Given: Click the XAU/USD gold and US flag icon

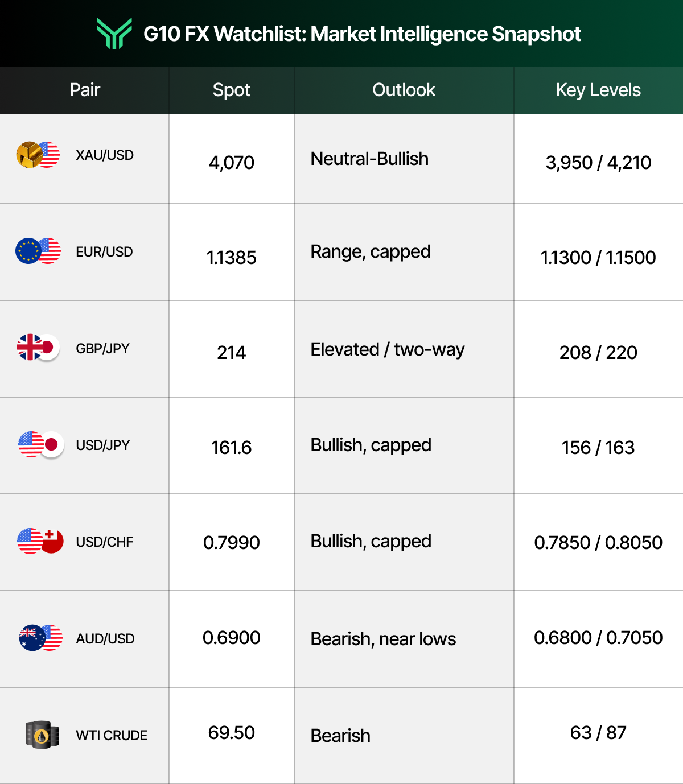Looking at the screenshot, I should tap(38, 155).
